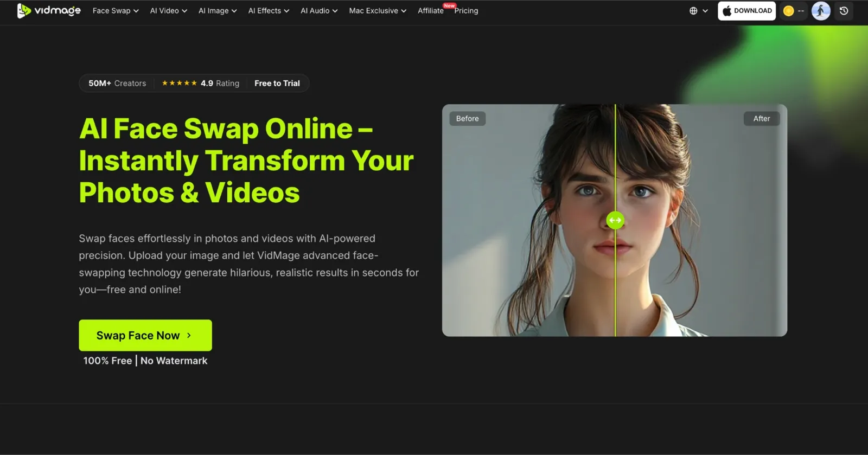Click the AI Face Swap Online headline
Screen dimensions: 868x455
pyautogui.click(x=246, y=161)
